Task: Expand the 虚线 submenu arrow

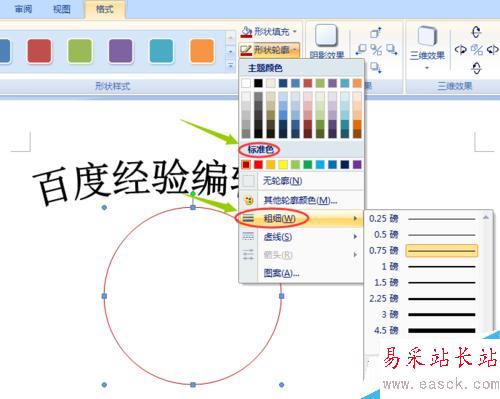Action: point(355,237)
